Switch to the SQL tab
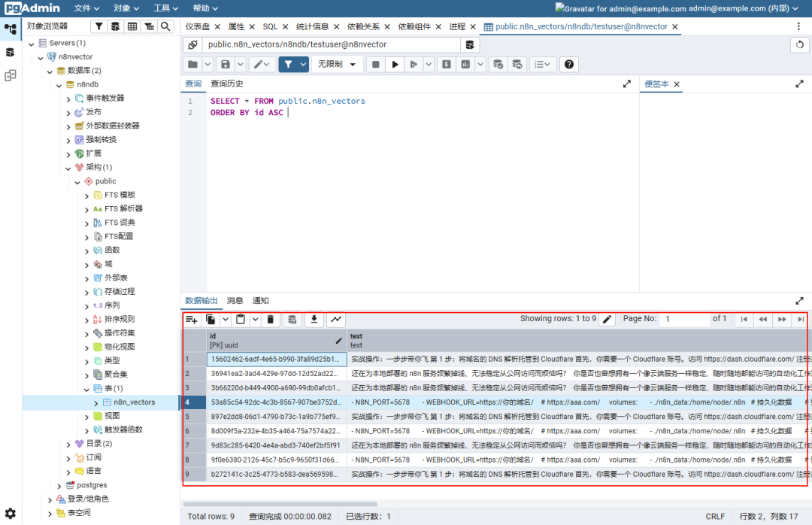 pyautogui.click(x=270, y=26)
